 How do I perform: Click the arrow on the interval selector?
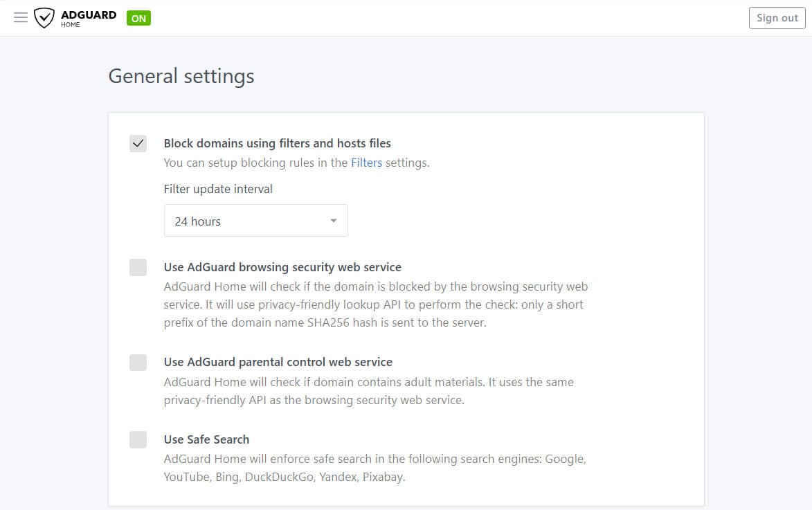click(x=333, y=221)
